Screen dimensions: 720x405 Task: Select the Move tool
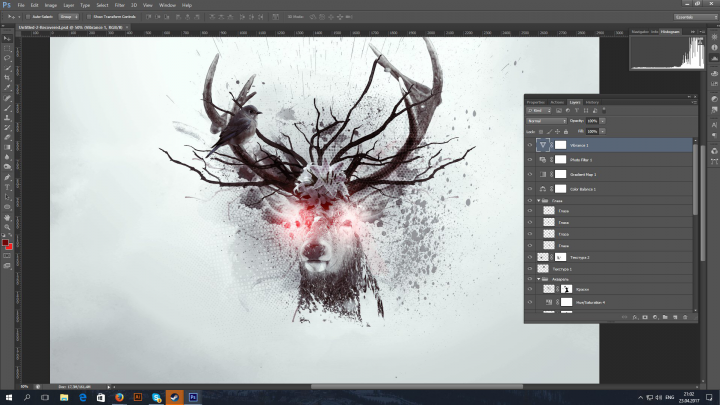[x=8, y=37]
